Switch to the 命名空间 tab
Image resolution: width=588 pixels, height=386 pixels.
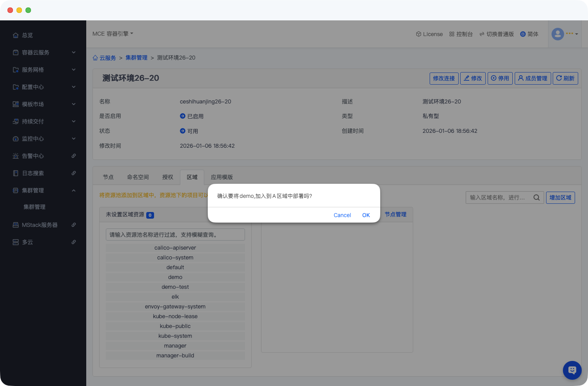click(x=138, y=177)
